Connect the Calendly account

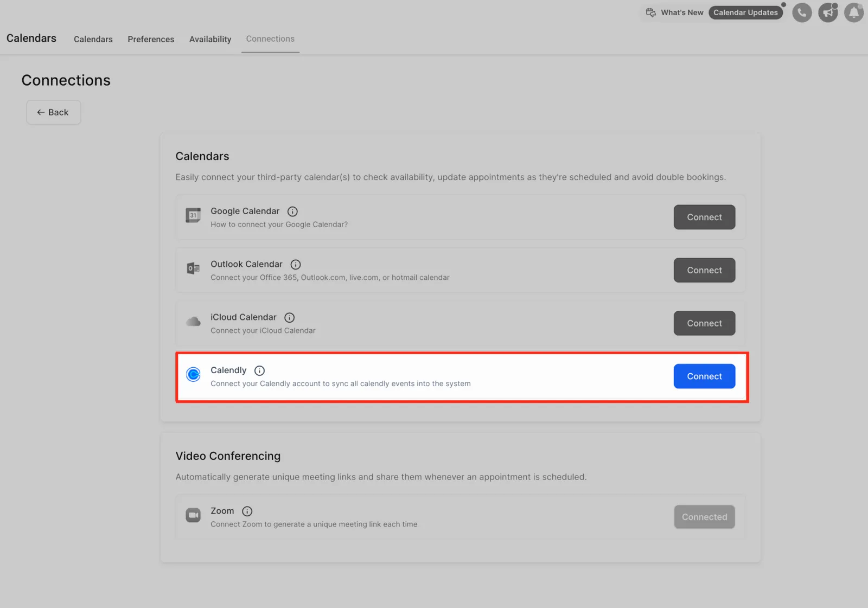point(704,376)
